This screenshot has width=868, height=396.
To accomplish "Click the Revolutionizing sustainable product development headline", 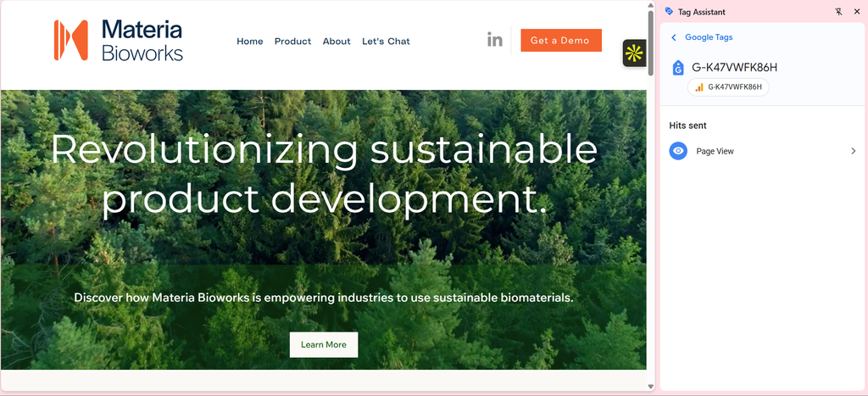I will click(x=324, y=174).
